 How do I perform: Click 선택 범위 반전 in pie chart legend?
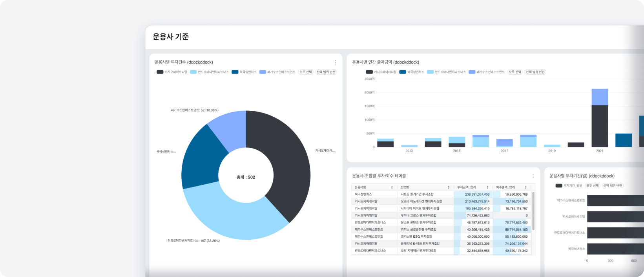click(x=326, y=72)
